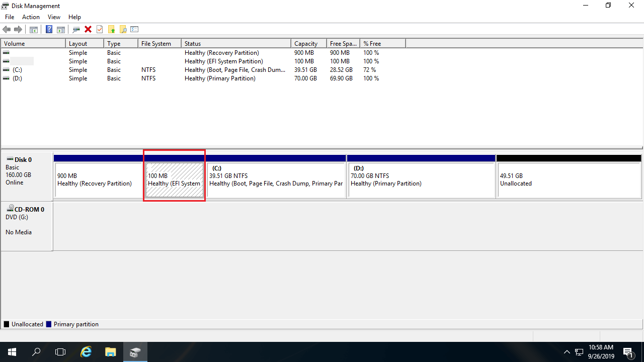Click the folder icon with magnifying glass
The width and height of the screenshot is (644, 362).
[x=123, y=29]
